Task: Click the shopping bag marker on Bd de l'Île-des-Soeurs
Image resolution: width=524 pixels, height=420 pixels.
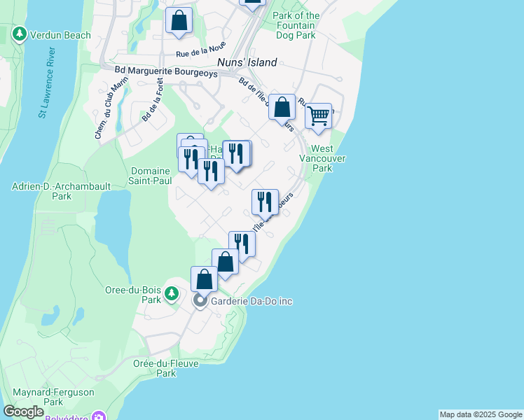Action: pyautogui.click(x=282, y=108)
